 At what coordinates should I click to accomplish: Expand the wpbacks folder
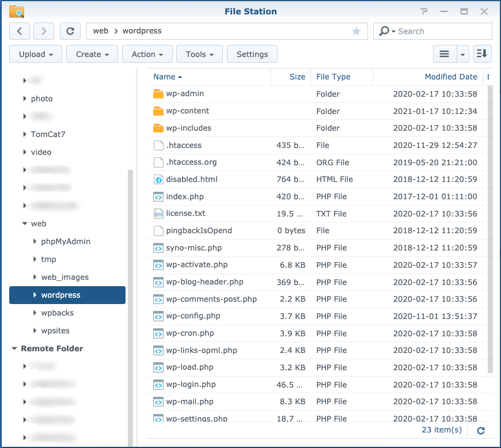pos(35,313)
